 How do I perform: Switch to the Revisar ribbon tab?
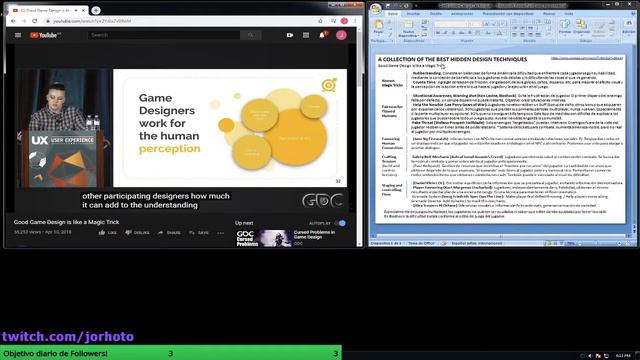[x=549, y=13]
